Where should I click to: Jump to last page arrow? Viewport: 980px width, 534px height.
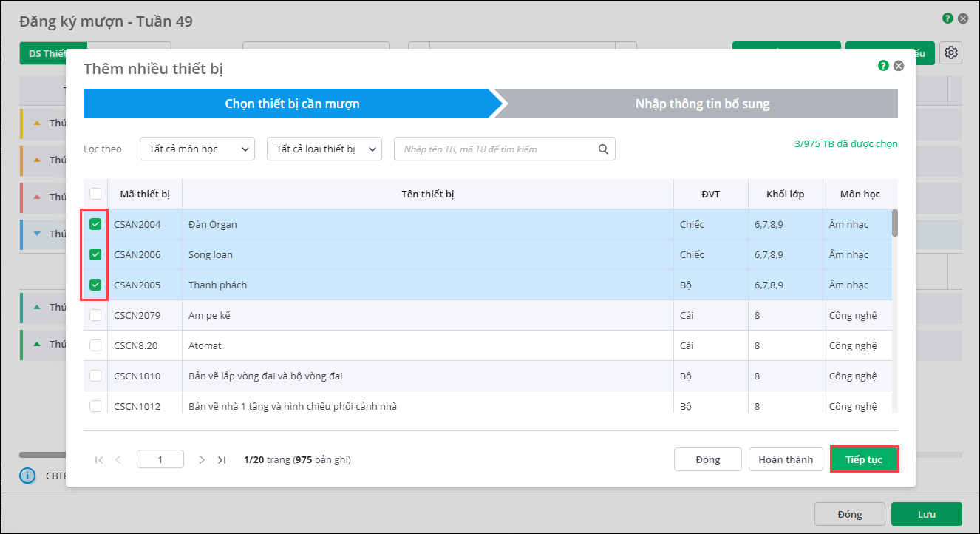(222, 459)
